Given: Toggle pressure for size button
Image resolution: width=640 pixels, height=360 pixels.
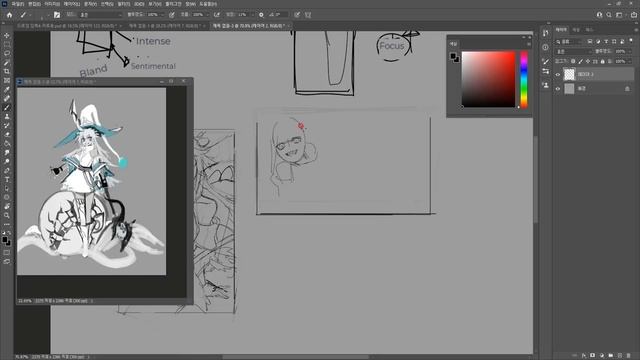Looking at the screenshot, I should tap(297, 15).
